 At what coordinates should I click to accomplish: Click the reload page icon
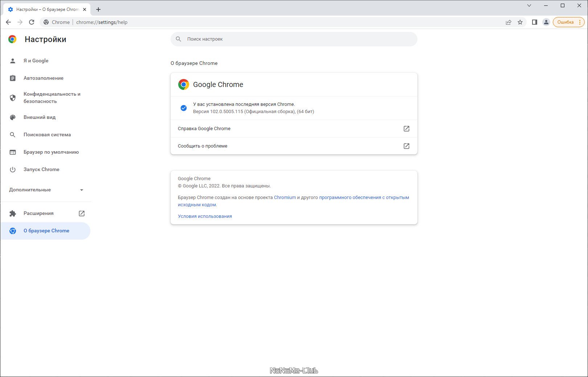click(x=32, y=22)
